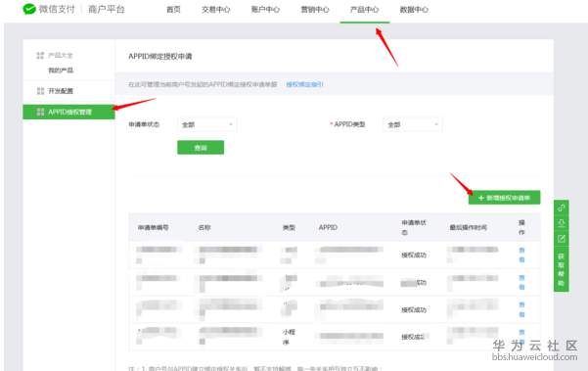Open 营销中心 in top navigation
This screenshot has width=588, height=371.
(315, 10)
